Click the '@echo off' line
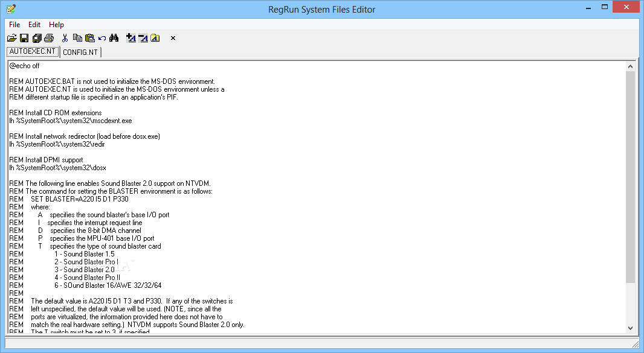Image resolution: width=644 pixels, height=353 pixels. [24, 66]
